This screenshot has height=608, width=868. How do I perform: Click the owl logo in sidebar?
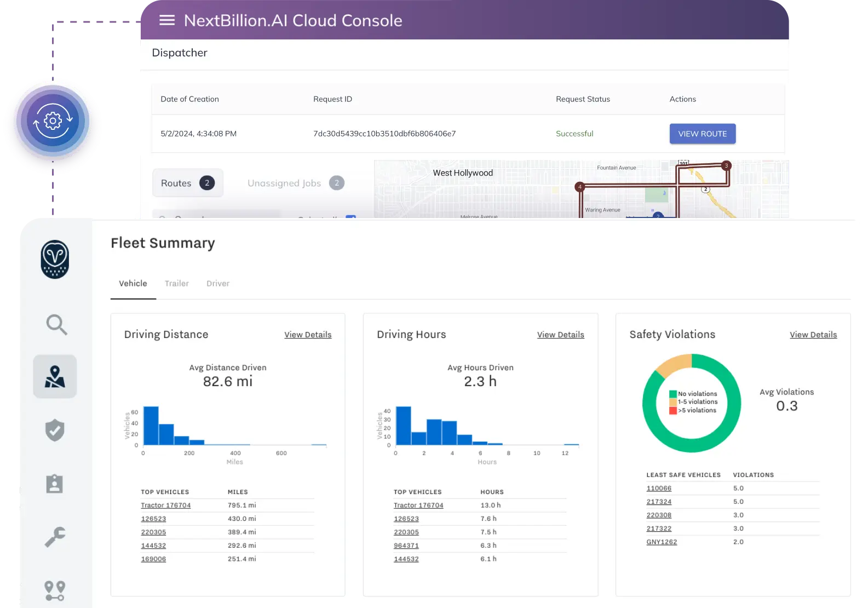tap(55, 259)
